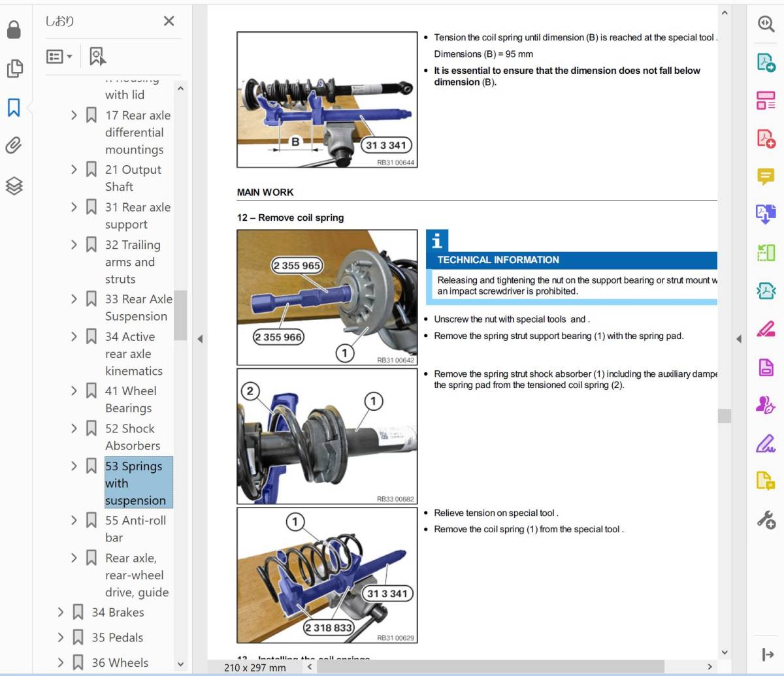Go to bookmark 17 Rear axle differential mountings
This screenshot has width=784, height=676.
tap(138, 132)
